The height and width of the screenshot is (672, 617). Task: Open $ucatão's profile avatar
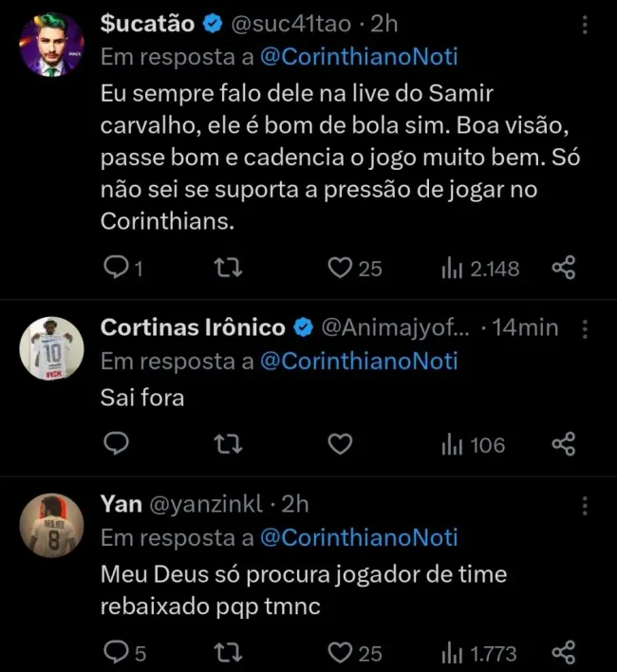click(52, 47)
